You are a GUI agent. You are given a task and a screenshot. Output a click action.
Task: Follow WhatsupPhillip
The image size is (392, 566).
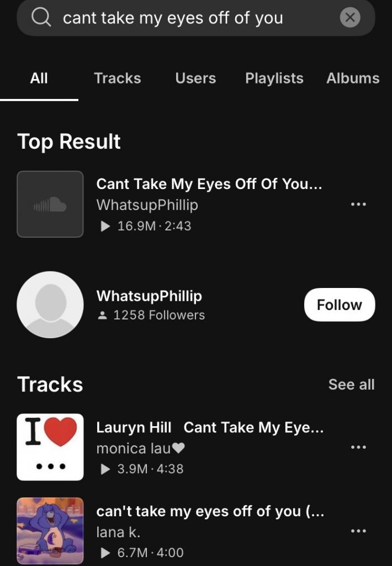click(340, 305)
